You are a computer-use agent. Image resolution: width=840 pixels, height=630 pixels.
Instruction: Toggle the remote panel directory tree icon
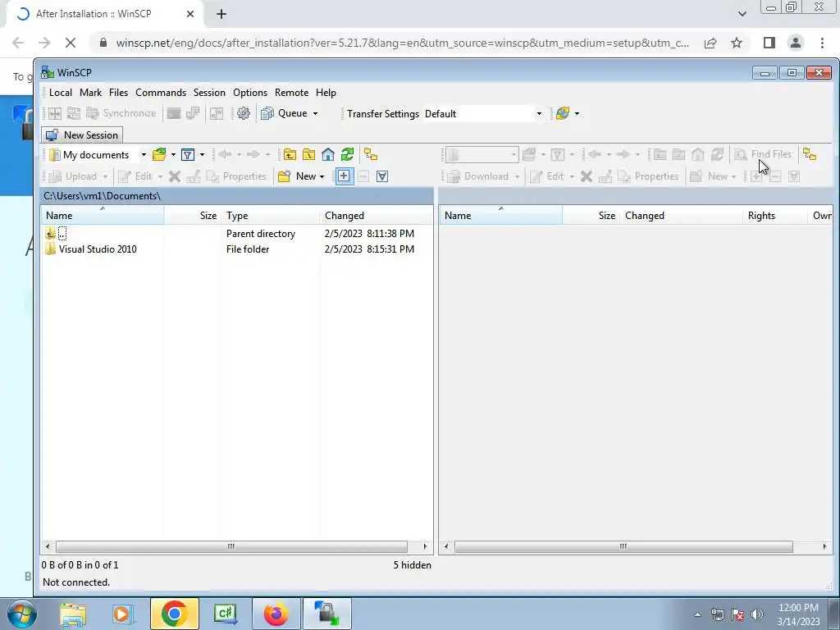tap(810, 155)
